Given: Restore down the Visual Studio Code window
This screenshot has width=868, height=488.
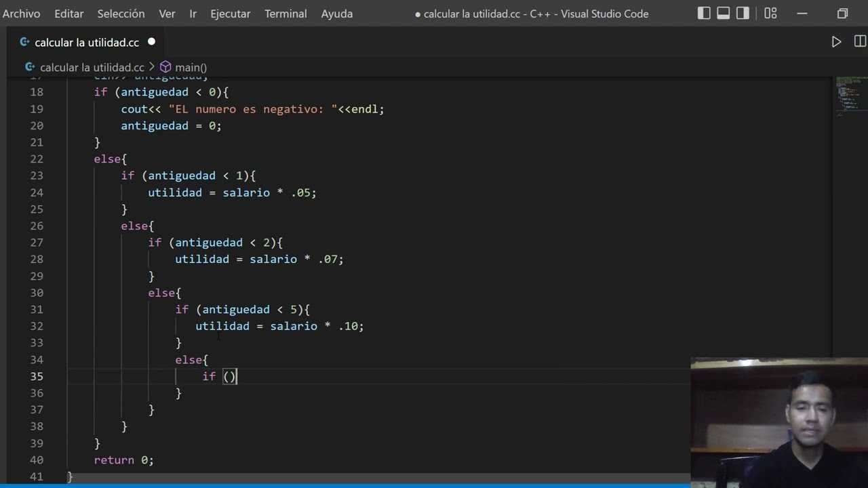Looking at the screenshot, I should (842, 14).
